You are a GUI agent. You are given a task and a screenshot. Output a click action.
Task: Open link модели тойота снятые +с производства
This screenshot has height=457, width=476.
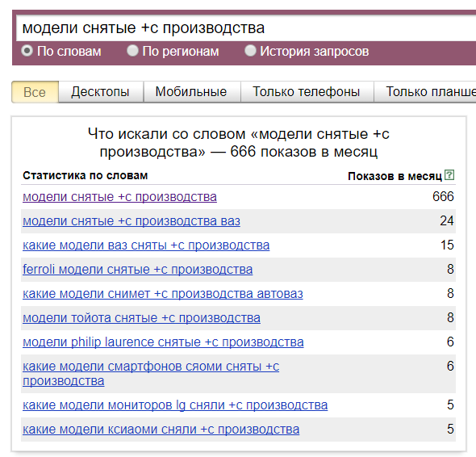(x=141, y=318)
